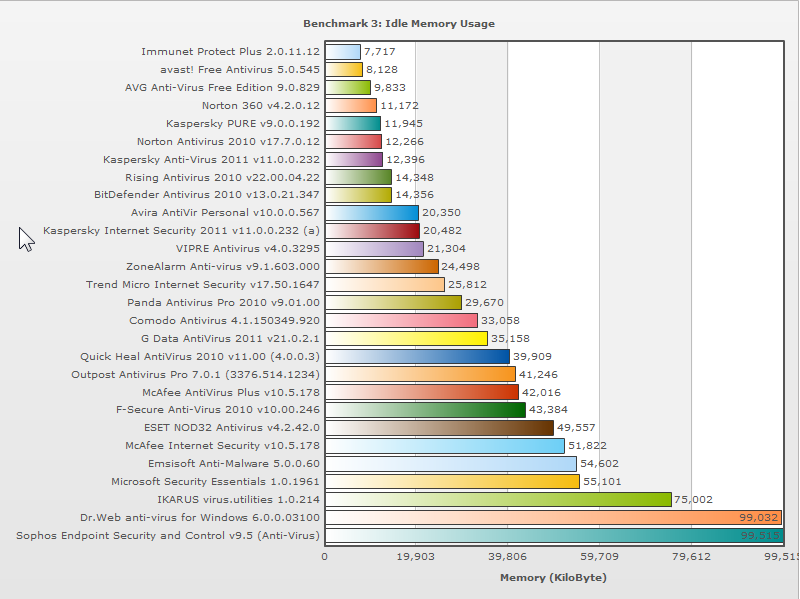Select McAfee Internet Security v10.5.178 label
Screen dimensions: 800x599
coord(222,445)
